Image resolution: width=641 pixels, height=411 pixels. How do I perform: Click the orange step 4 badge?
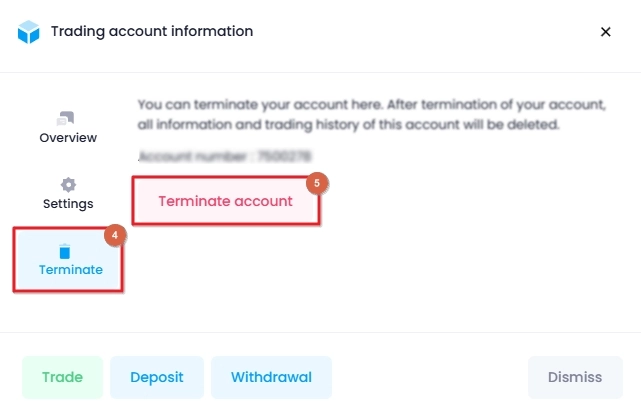[115, 235]
